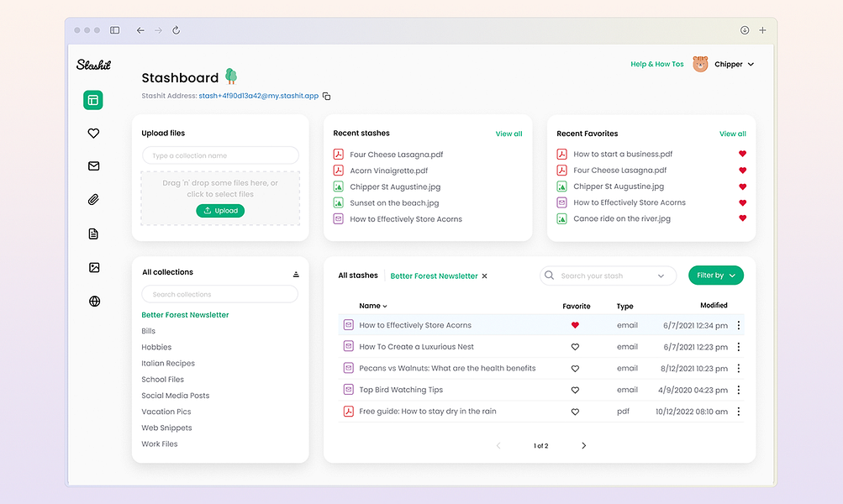Click the sort icon beside All collections

pos(296,274)
